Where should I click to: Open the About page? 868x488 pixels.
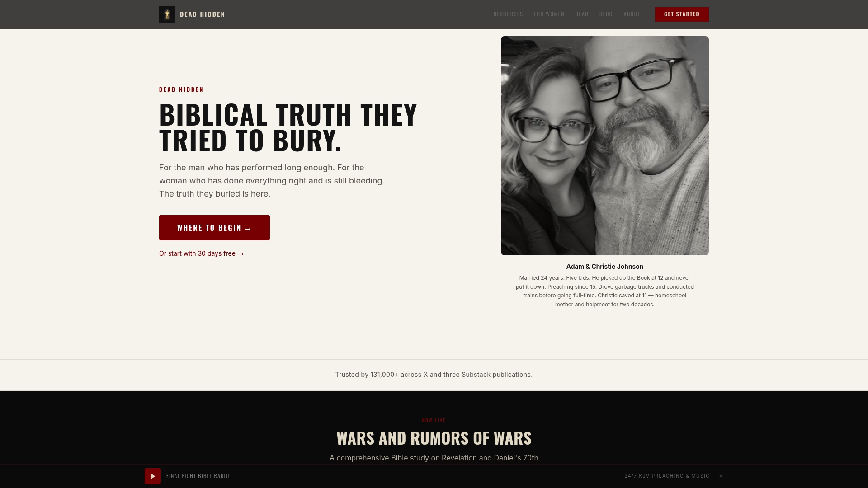(x=632, y=14)
